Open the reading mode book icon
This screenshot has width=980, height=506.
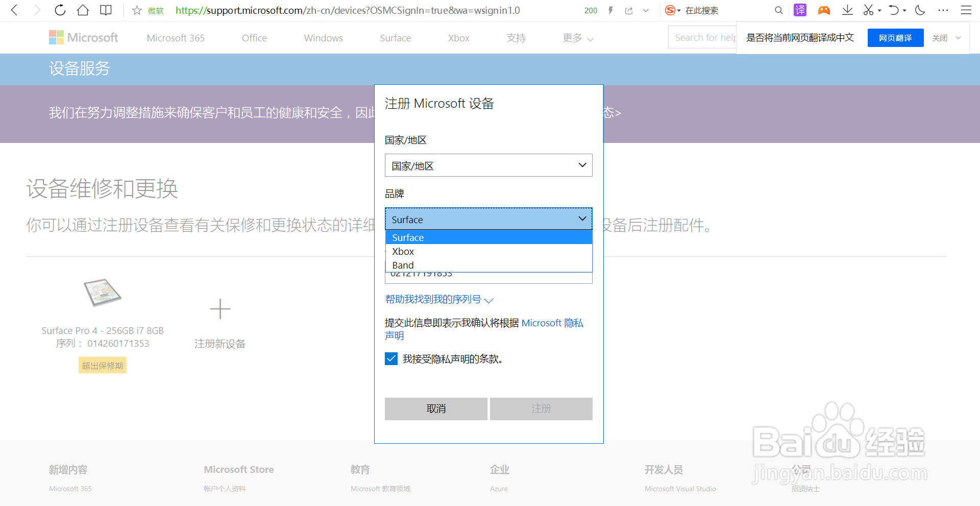click(106, 10)
